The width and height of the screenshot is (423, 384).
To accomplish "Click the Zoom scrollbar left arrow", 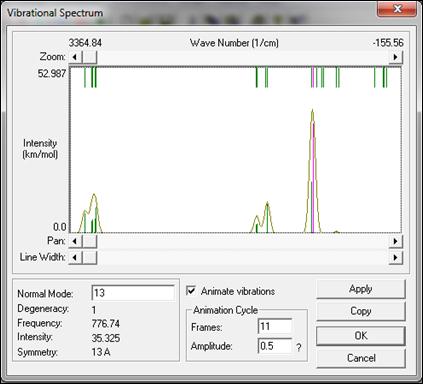I will 75,57.
